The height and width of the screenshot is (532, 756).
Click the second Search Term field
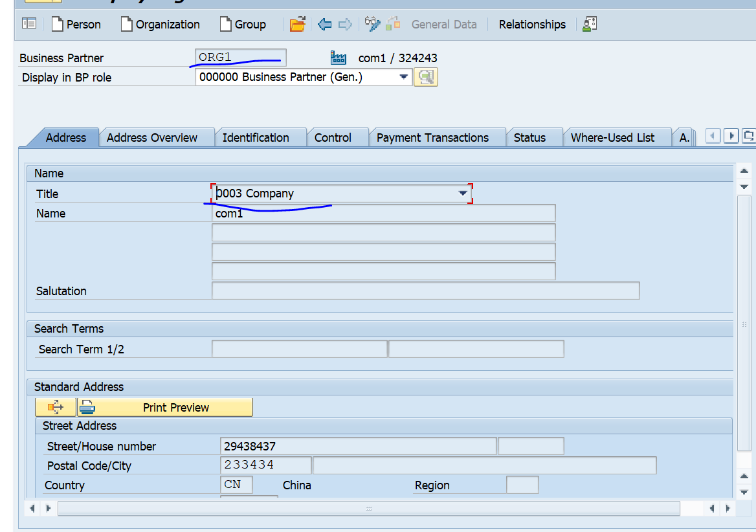(476, 349)
